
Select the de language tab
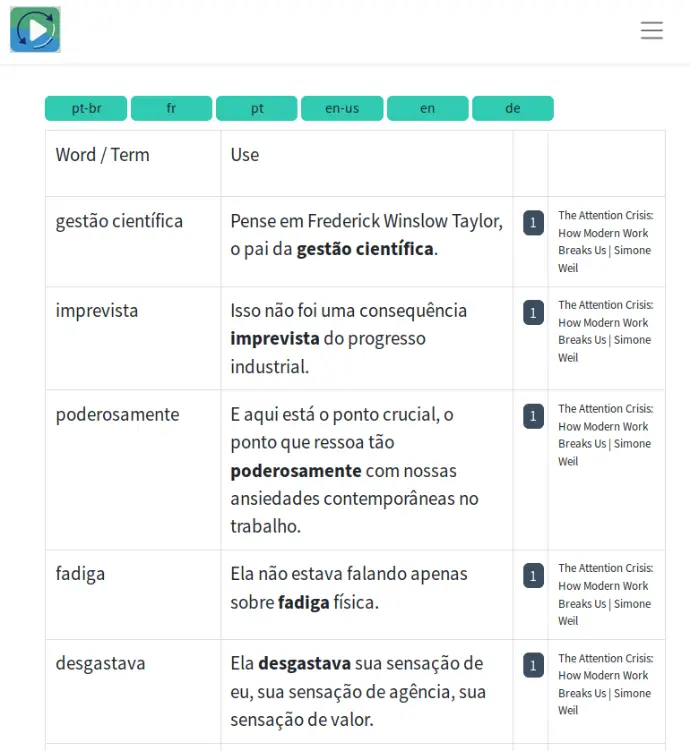(513, 108)
